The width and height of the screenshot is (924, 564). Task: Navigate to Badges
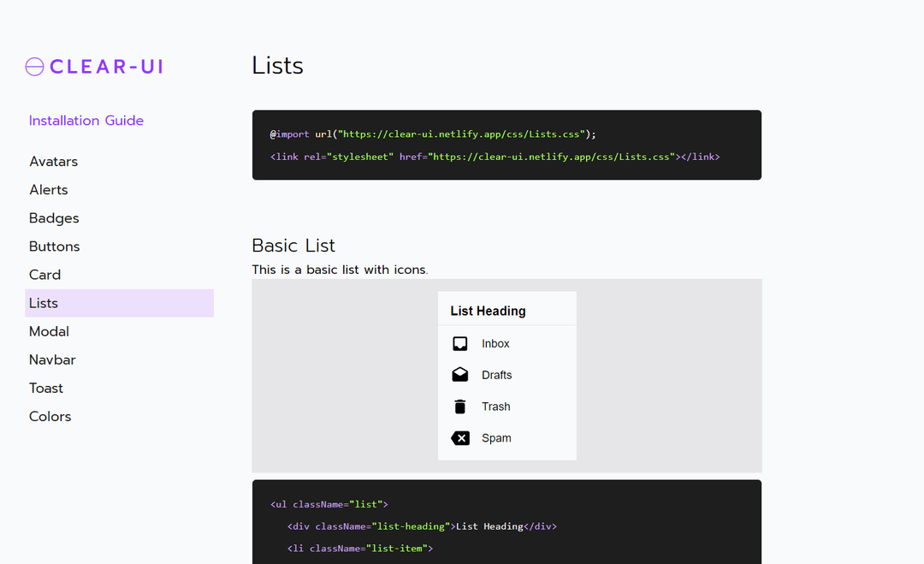point(54,218)
